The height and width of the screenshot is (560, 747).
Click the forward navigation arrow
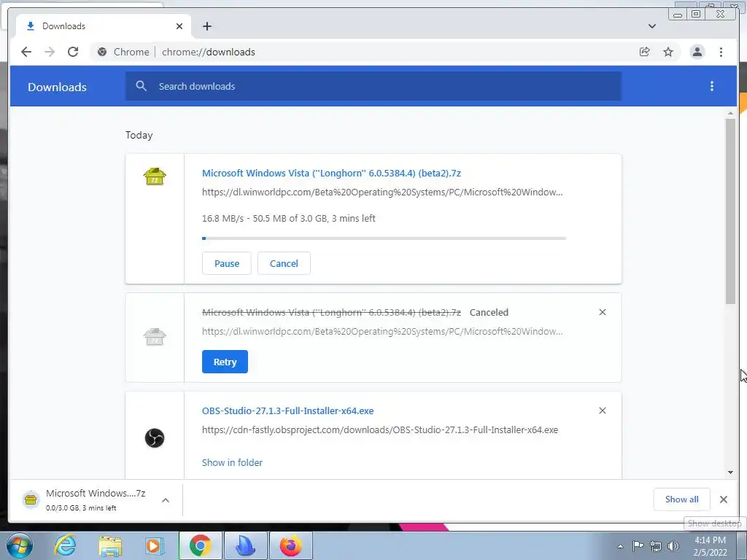click(x=50, y=52)
